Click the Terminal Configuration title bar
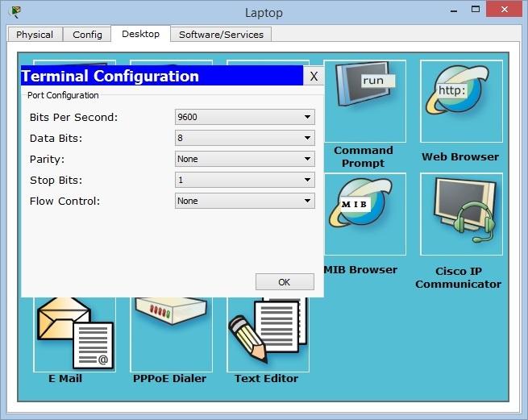 click(162, 76)
